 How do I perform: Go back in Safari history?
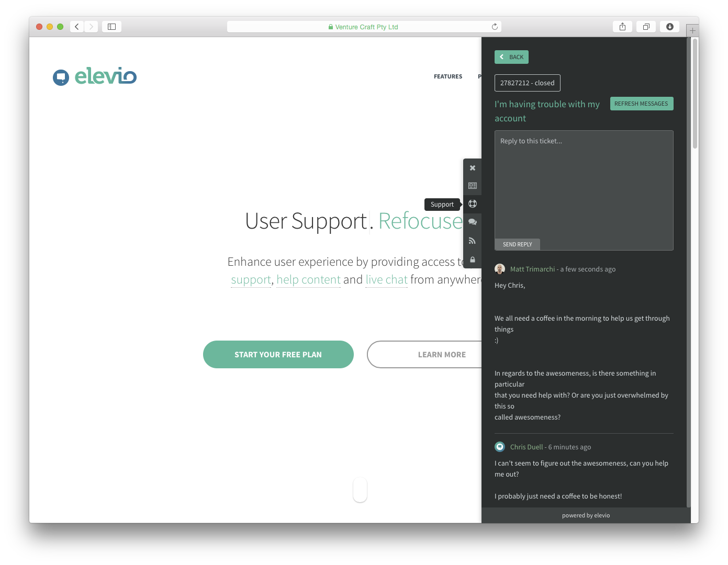click(77, 27)
